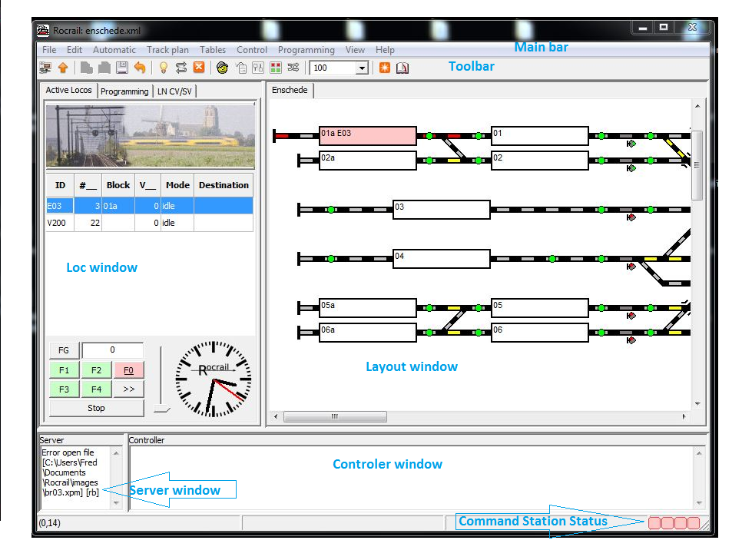
Task: Click the red-green grid toolbar icon
Action: 277,68
